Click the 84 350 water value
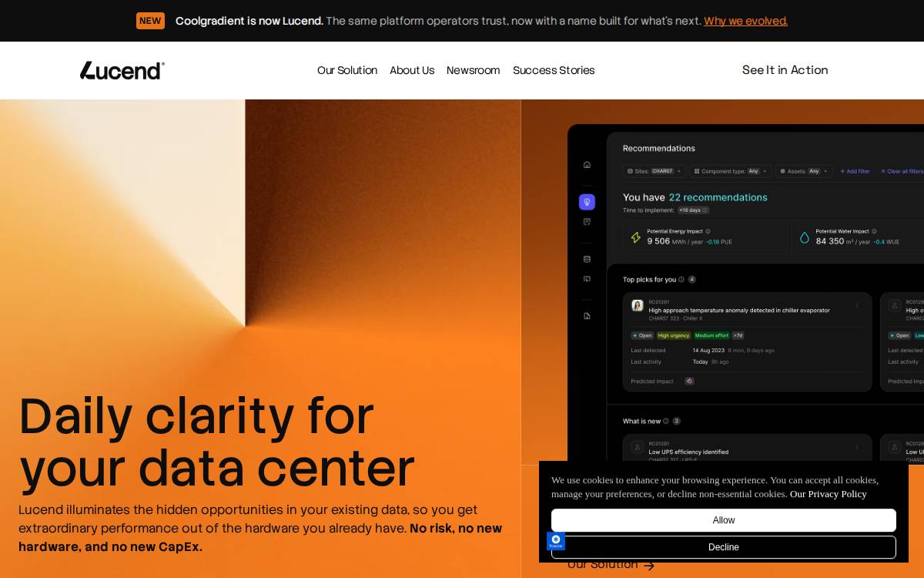 tap(830, 241)
